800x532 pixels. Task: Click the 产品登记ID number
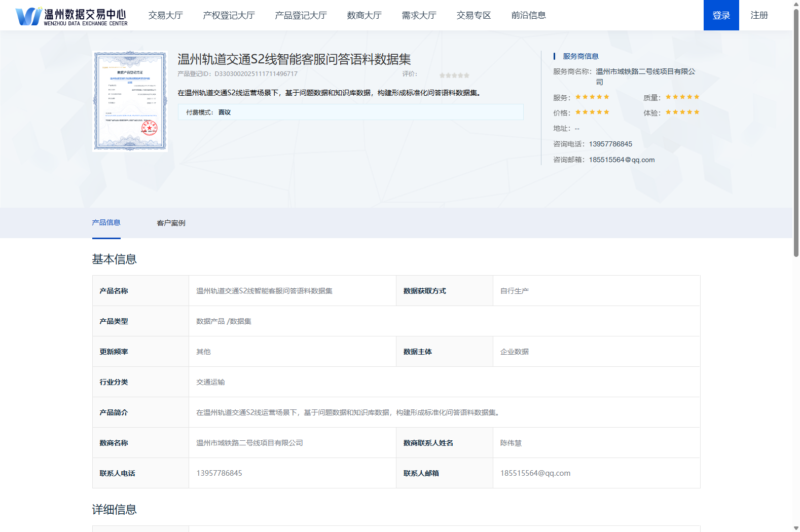256,74
